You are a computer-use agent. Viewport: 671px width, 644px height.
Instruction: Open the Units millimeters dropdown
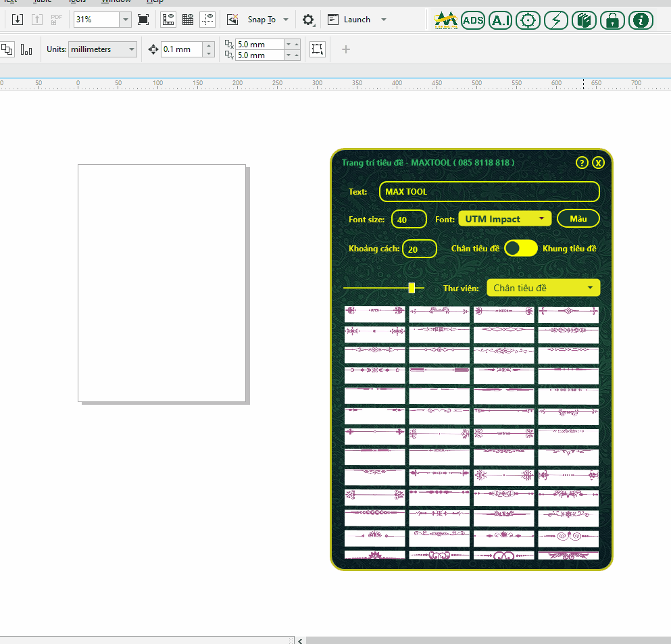(x=102, y=49)
